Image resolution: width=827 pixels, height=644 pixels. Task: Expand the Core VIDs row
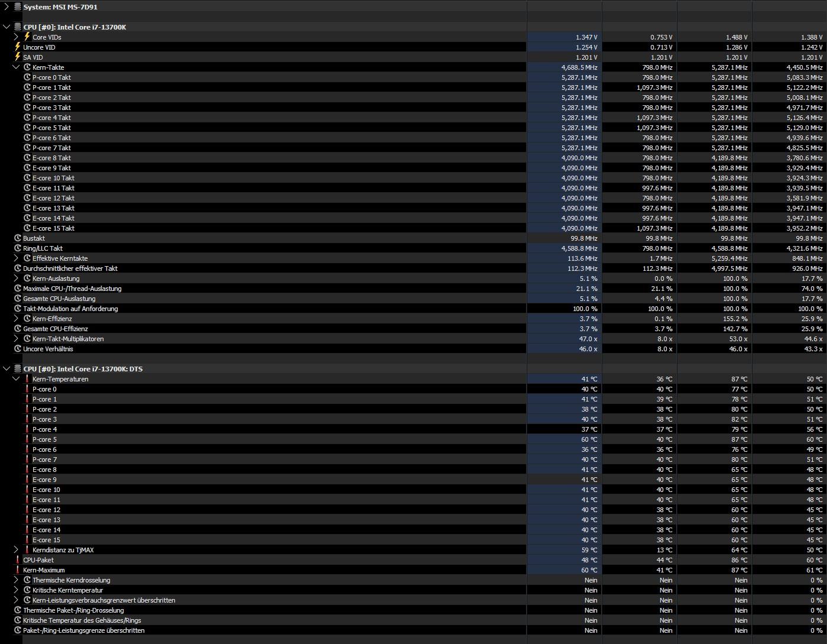(16, 37)
